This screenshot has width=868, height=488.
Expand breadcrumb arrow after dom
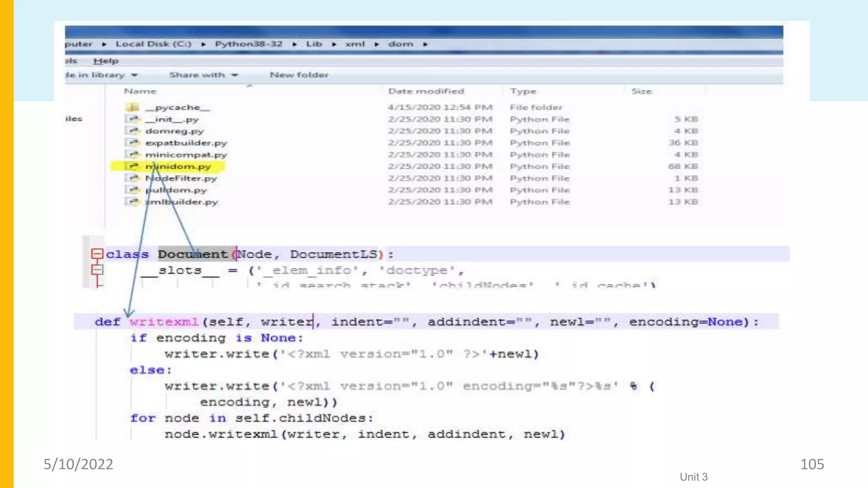(425, 44)
